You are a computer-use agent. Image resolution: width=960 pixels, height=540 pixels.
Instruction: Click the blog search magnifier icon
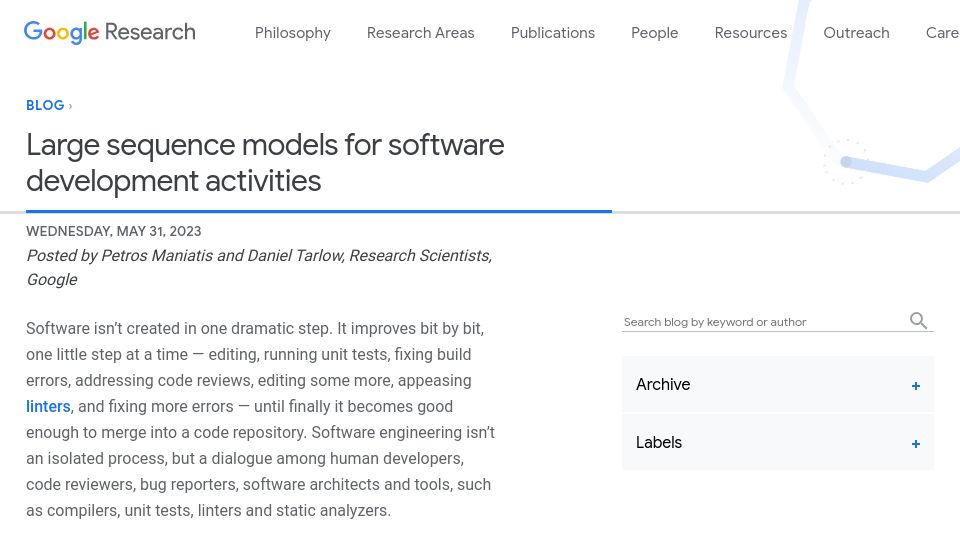918,320
